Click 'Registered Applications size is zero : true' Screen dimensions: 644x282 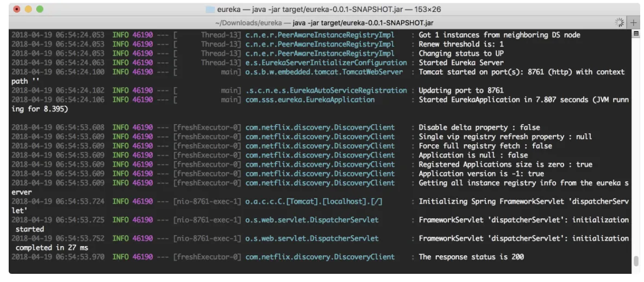[505, 164]
